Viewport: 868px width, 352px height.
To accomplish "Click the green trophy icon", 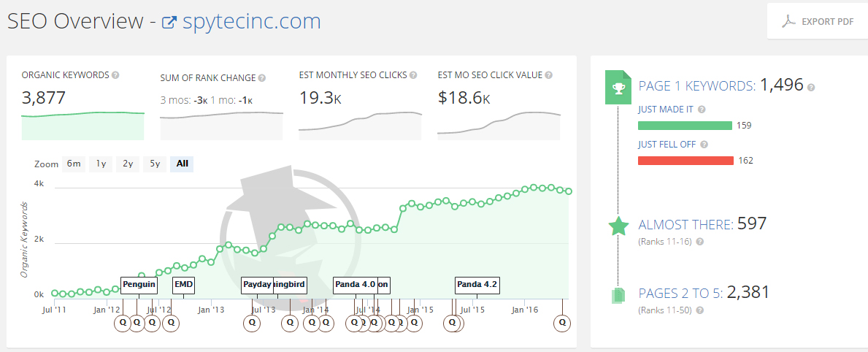I will [618, 88].
